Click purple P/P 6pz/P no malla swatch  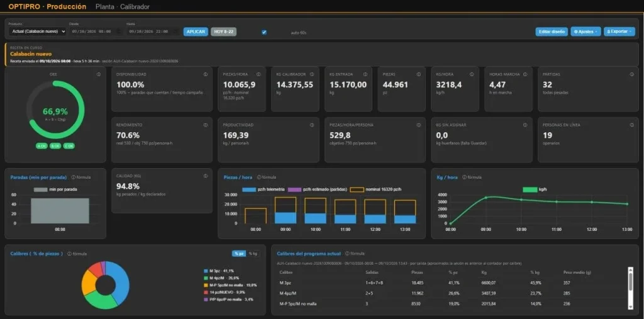(x=206, y=299)
